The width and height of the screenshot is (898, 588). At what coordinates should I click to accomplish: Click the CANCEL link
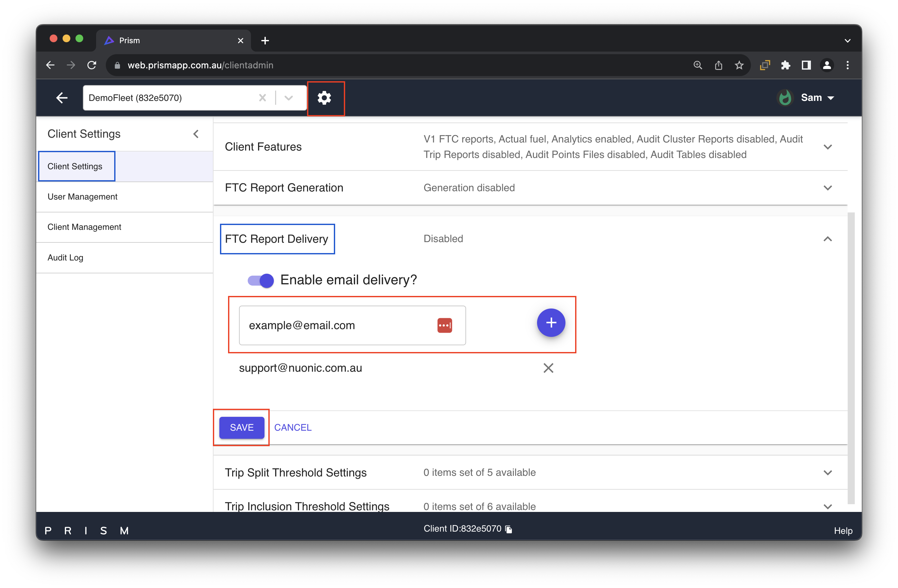293,427
